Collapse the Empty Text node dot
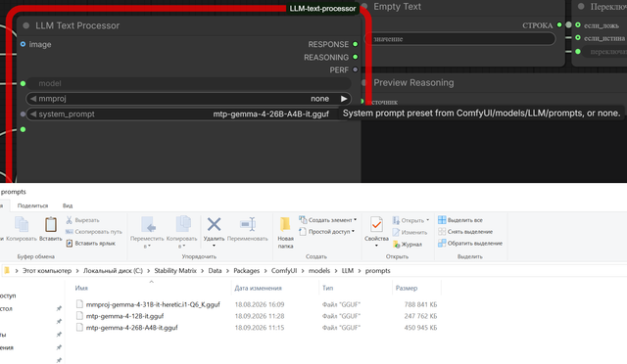Viewport: 627px width, 364px height. click(x=364, y=6)
